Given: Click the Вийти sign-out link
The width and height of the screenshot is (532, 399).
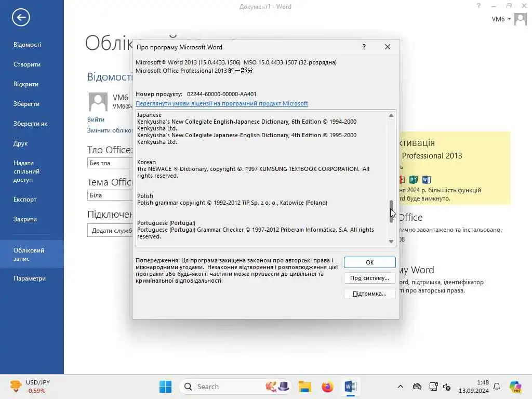Looking at the screenshot, I should 96,119.
